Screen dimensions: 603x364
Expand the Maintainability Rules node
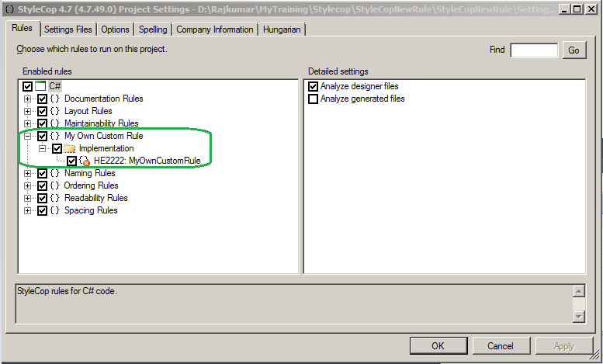27,123
